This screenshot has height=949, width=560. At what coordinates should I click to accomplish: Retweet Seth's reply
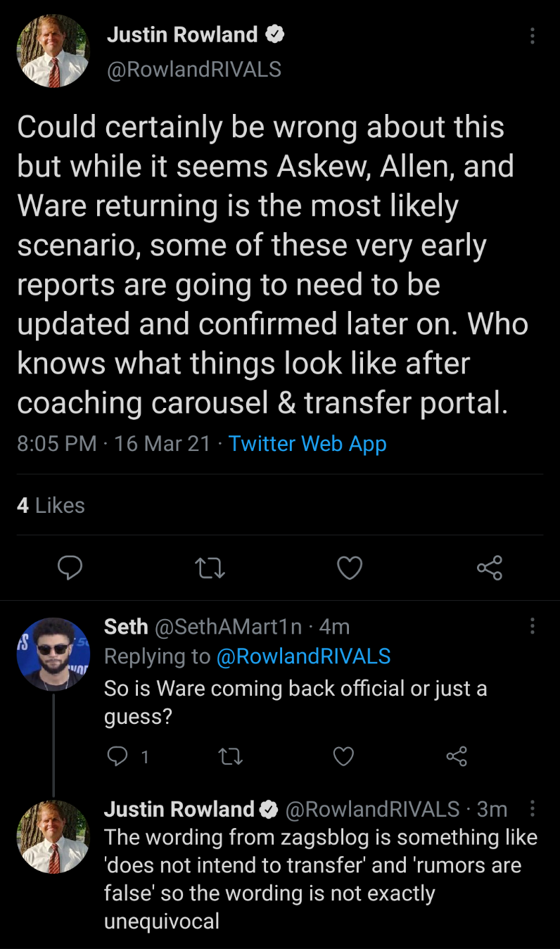point(231,756)
